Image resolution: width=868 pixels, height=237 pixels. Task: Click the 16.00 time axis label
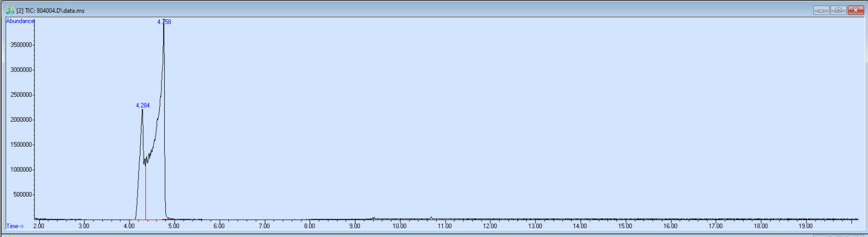pyautogui.click(x=670, y=226)
